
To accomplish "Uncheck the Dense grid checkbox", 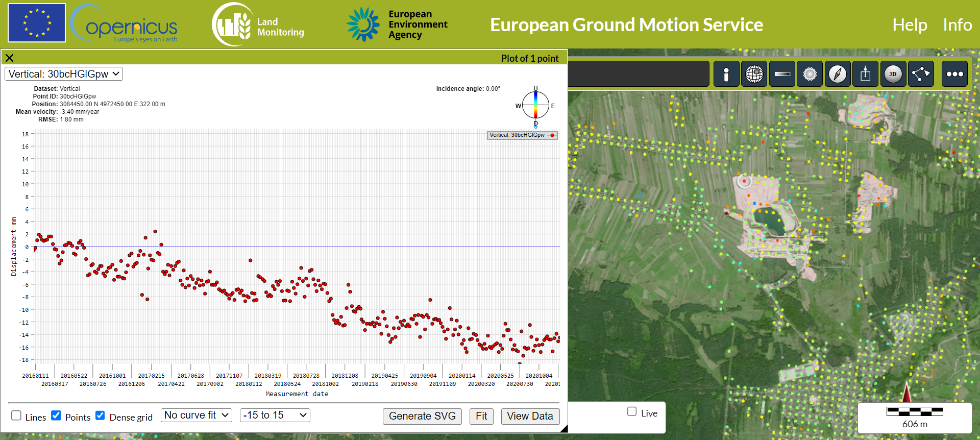I will 101,415.
